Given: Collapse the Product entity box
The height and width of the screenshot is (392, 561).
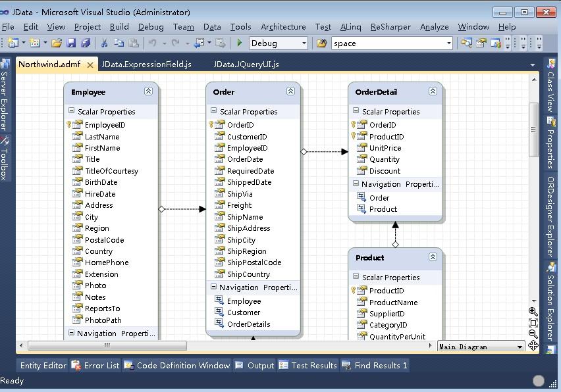Looking at the screenshot, I should pyautogui.click(x=433, y=257).
